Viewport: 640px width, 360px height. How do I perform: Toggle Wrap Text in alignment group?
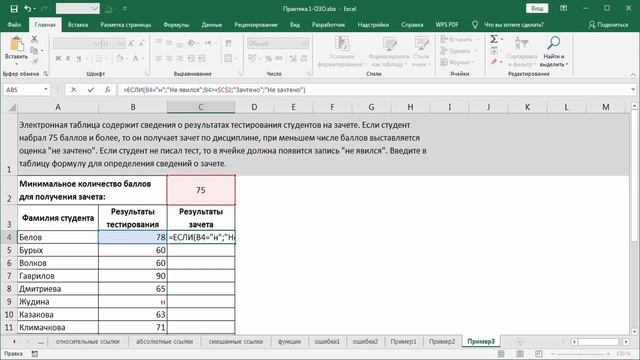pos(229,43)
